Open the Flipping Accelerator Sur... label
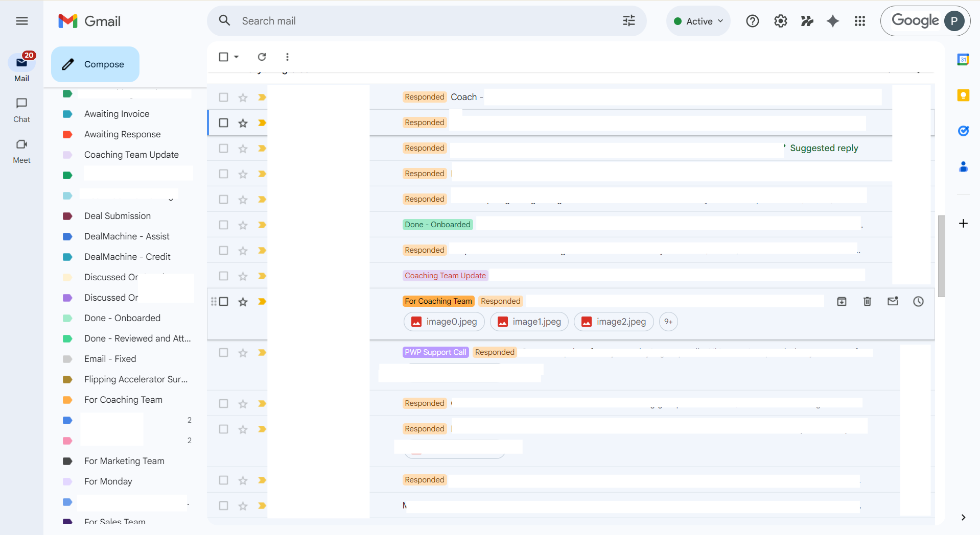980x535 pixels. (136, 379)
